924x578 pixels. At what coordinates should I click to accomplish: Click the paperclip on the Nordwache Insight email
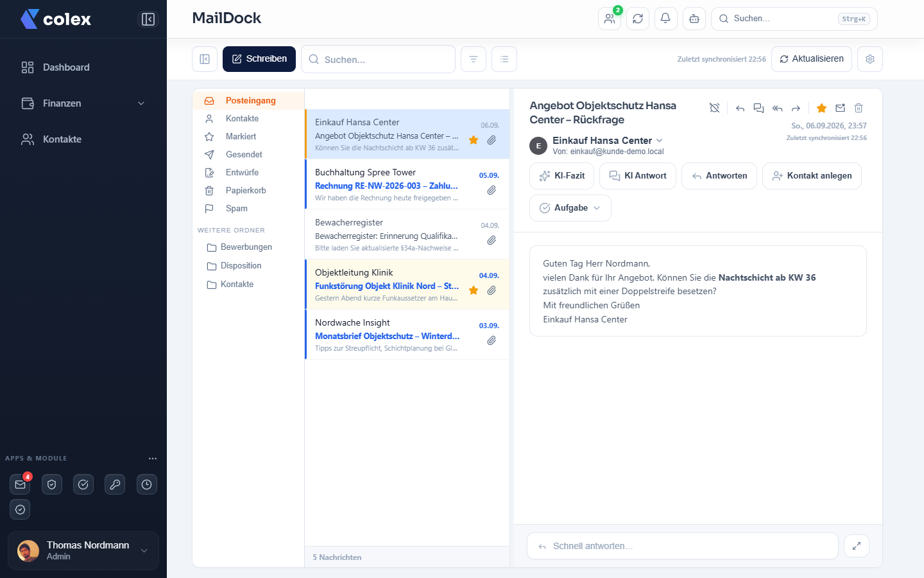coord(492,340)
